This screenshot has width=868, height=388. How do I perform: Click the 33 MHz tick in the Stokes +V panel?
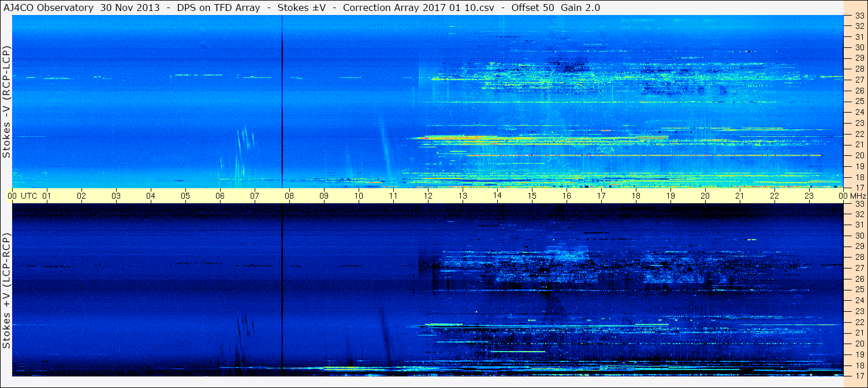859,204
